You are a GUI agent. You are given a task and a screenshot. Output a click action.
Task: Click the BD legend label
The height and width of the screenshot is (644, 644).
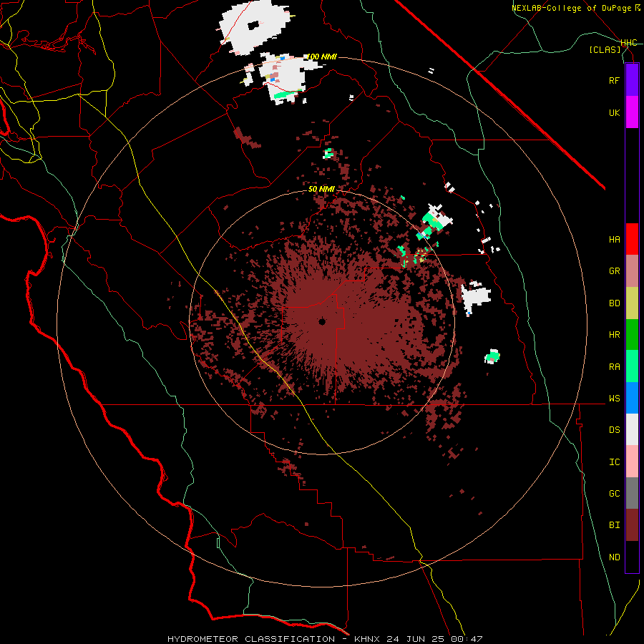point(615,303)
